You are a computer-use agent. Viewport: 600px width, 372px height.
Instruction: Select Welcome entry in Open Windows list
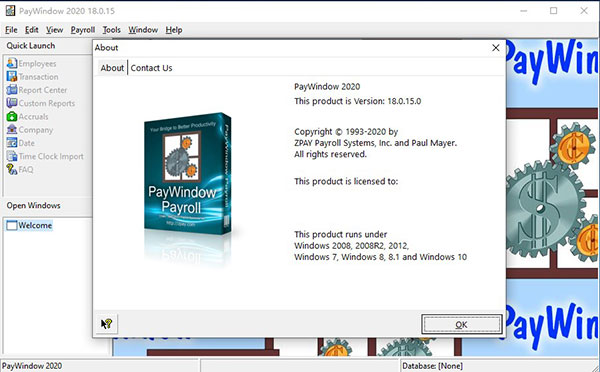tap(35, 225)
